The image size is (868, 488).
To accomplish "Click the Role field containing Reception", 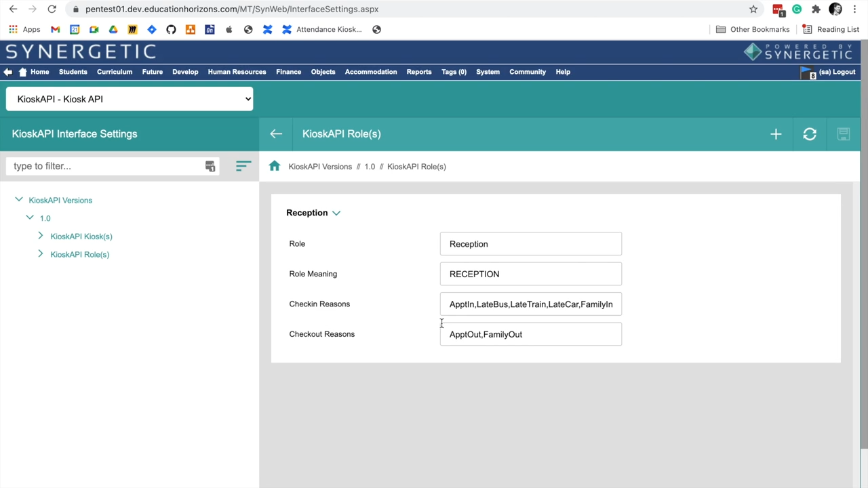I will coord(531,244).
